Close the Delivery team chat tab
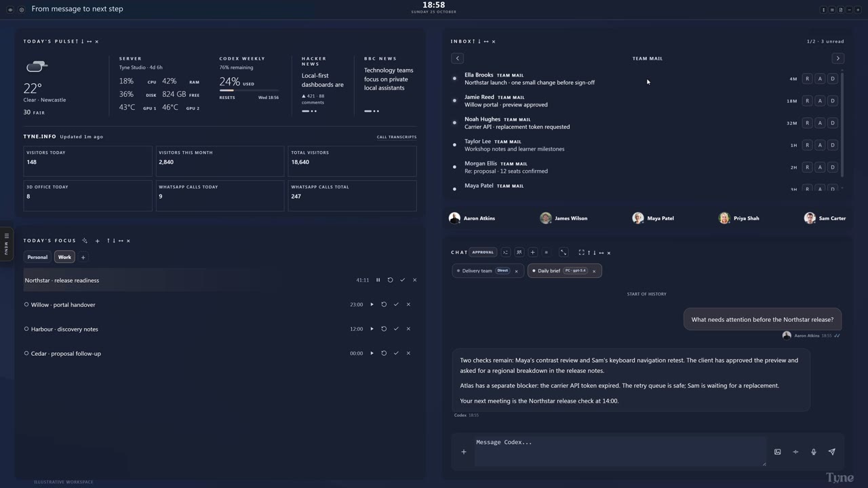 click(x=516, y=271)
